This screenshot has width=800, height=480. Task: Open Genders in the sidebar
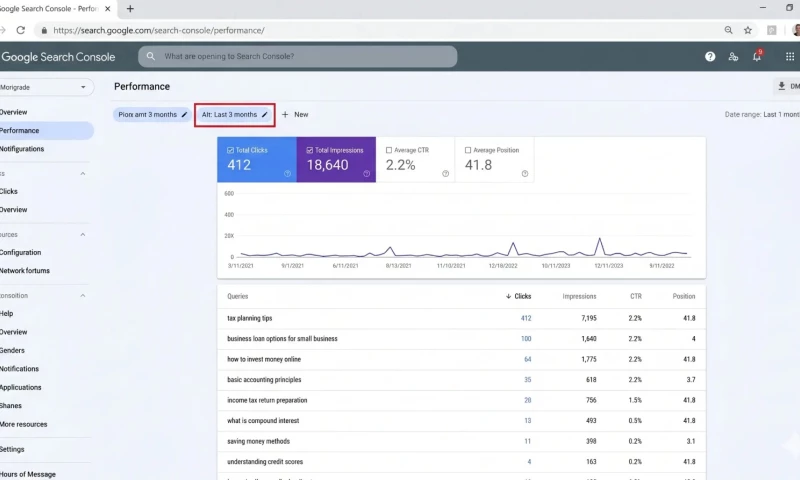click(x=12, y=350)
